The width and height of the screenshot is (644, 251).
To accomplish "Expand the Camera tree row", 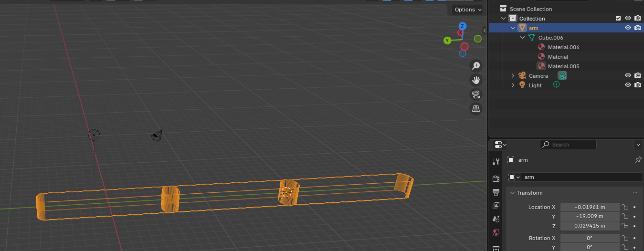I will [513, 76].
